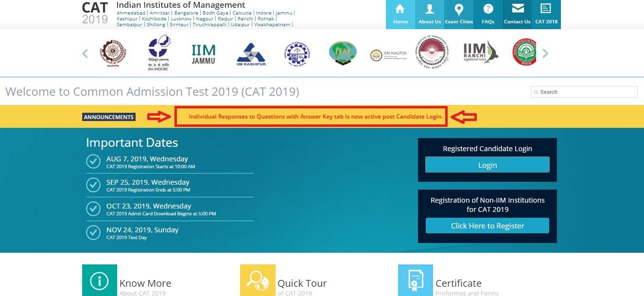The height and width of the screenshot is (296, 644).
Task: Click into the Search input field
Action: pos(584,92)
